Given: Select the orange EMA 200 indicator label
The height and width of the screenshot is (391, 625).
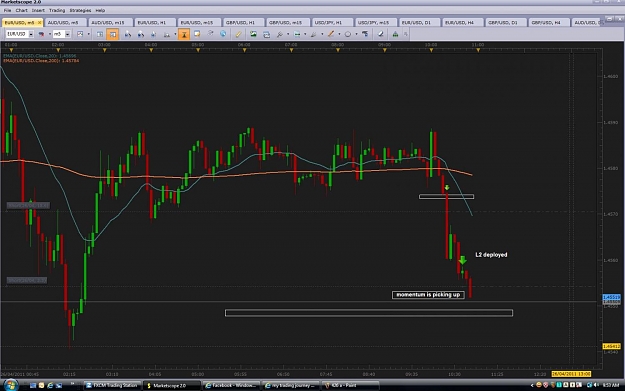Looking at the screenshot, I should [41, 61].
